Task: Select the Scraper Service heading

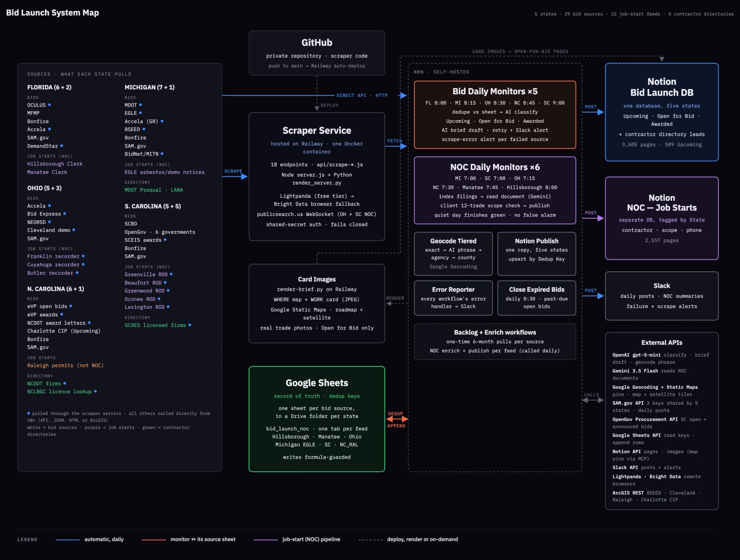Action: click(317, 131)
